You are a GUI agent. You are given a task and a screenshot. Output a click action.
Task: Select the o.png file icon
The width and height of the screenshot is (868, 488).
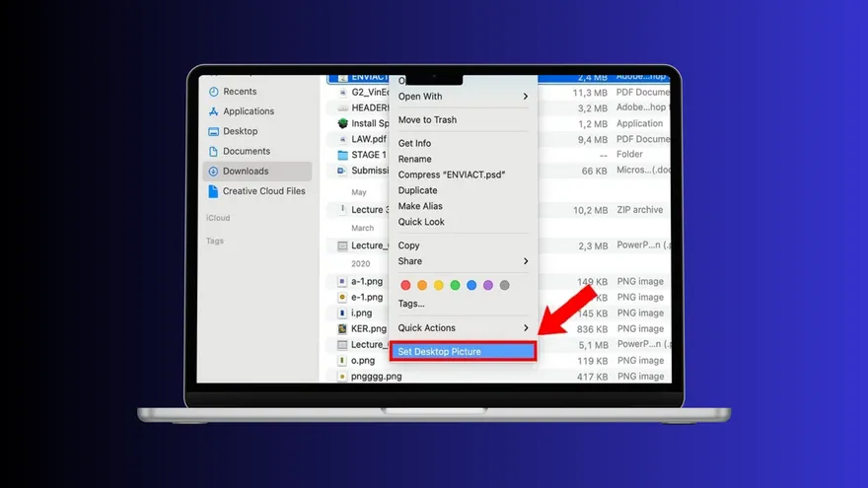coord(342,360)
